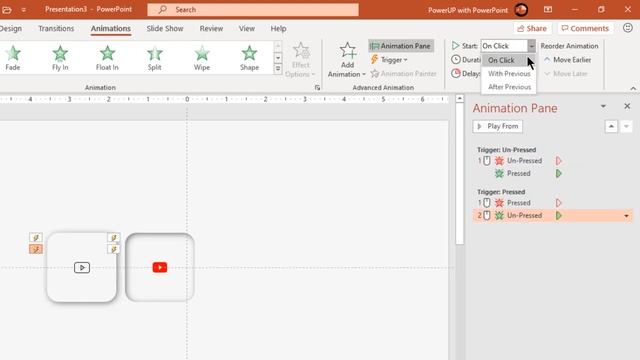Apply the Wipe animation effect
Screen dimensions: 640x360
click(202, 58)
